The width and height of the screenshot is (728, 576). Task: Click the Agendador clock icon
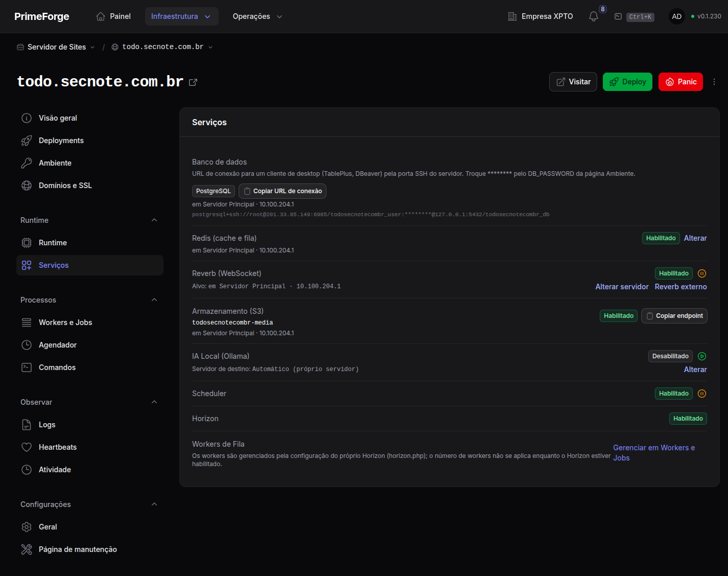coord(27,345)
